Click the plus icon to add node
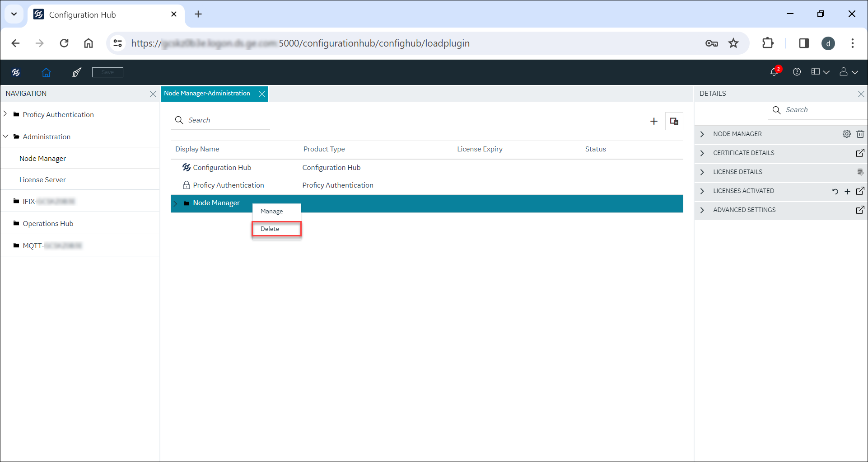 coord(653,121)
